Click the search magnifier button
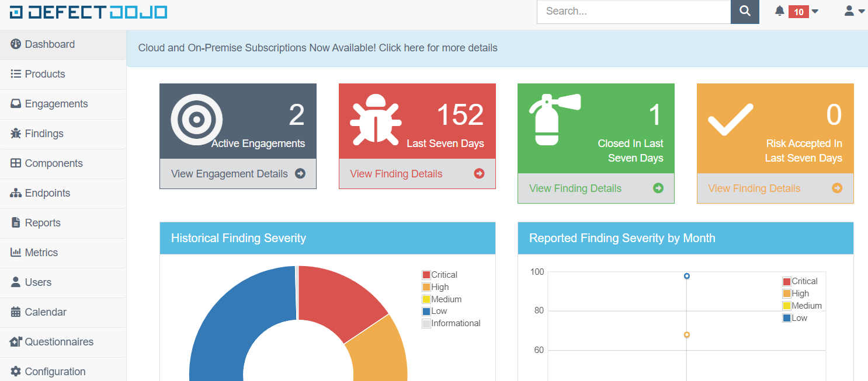The image size is (868, 381). [x=745, y=11]
